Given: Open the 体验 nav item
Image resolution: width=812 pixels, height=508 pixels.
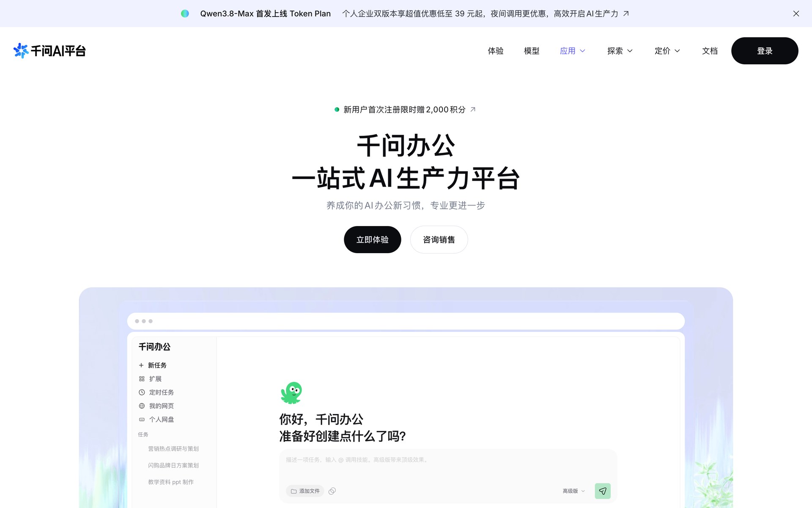Looking at the screenshot, I should tap(496, 51).
